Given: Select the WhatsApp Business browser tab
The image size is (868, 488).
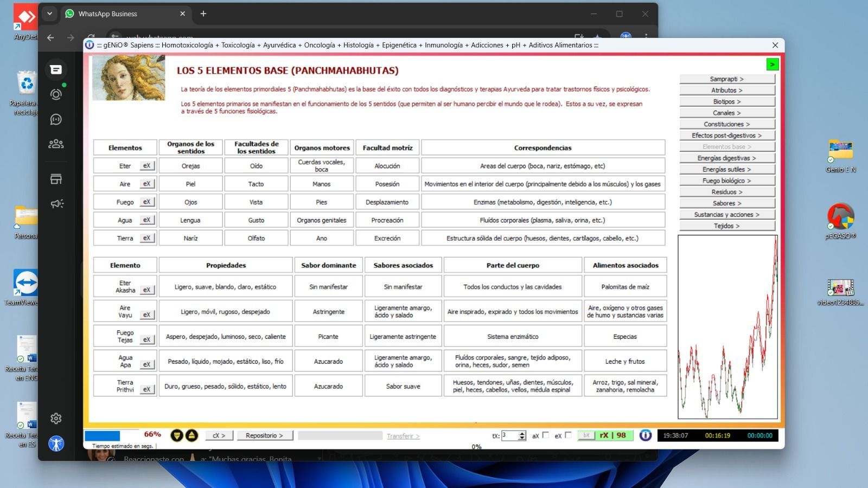Looking at the screenshot, I should click(124, 14).
